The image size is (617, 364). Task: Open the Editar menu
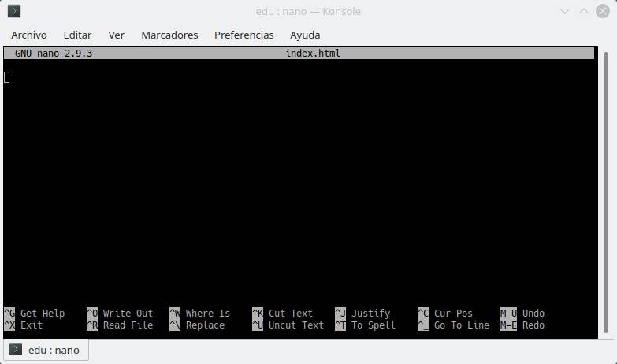coord(77,35)
